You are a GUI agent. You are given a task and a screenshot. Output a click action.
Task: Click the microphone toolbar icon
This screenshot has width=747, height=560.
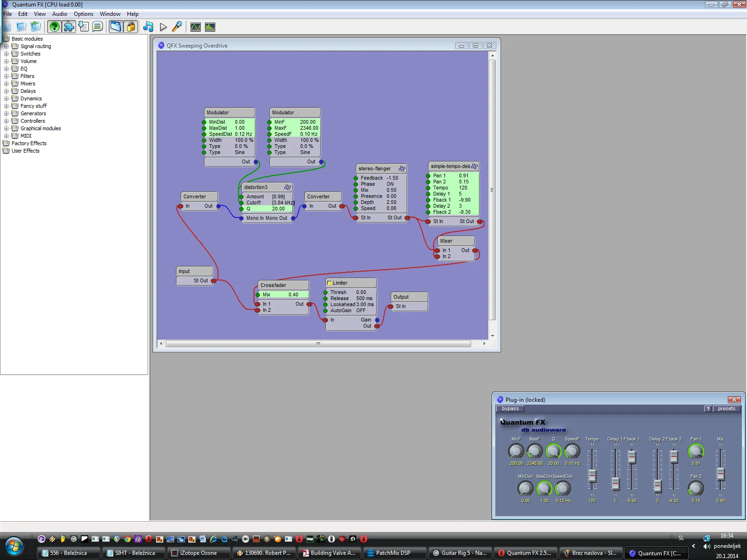pos(177,27)
